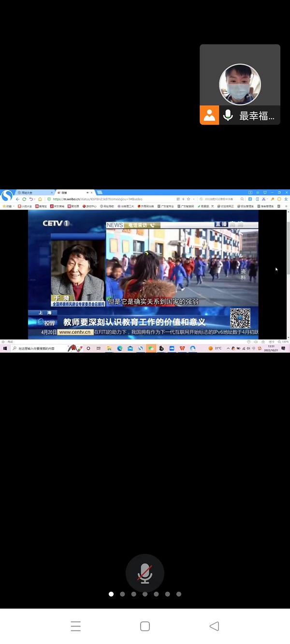290x644 pixels.
Task: Click the www.centv.cn link in ticker
Action: pos(75,332)
